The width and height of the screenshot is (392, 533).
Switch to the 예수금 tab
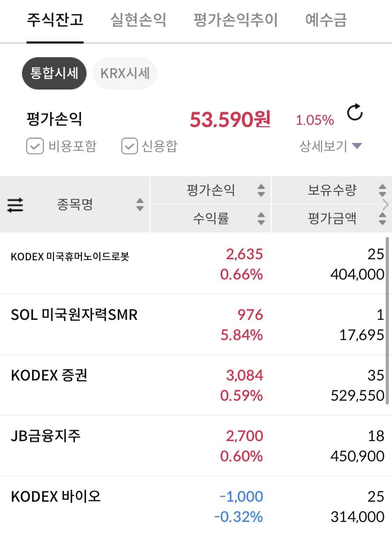[x=326, y=20]
